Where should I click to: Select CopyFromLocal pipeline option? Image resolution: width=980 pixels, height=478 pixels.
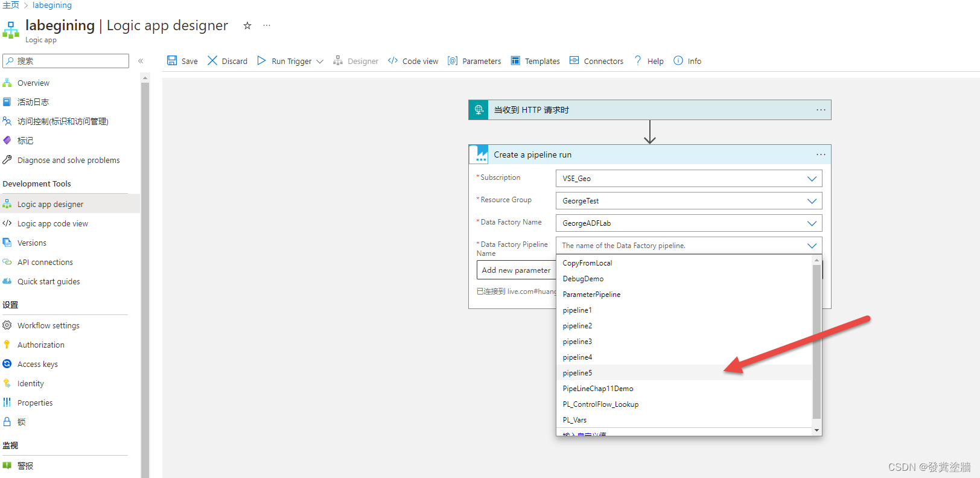pos(684,263)
